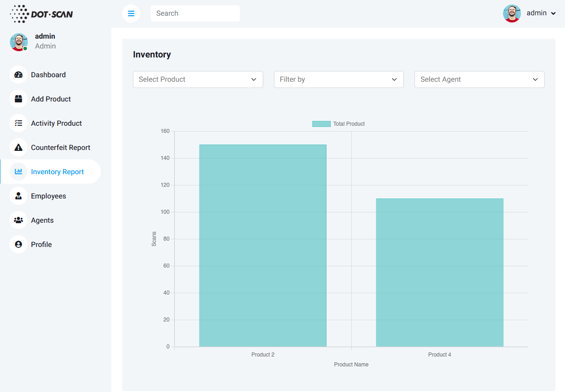Click the Product 2 bar in chart
This screenshot has height=392, width=565.
(263, 245)
